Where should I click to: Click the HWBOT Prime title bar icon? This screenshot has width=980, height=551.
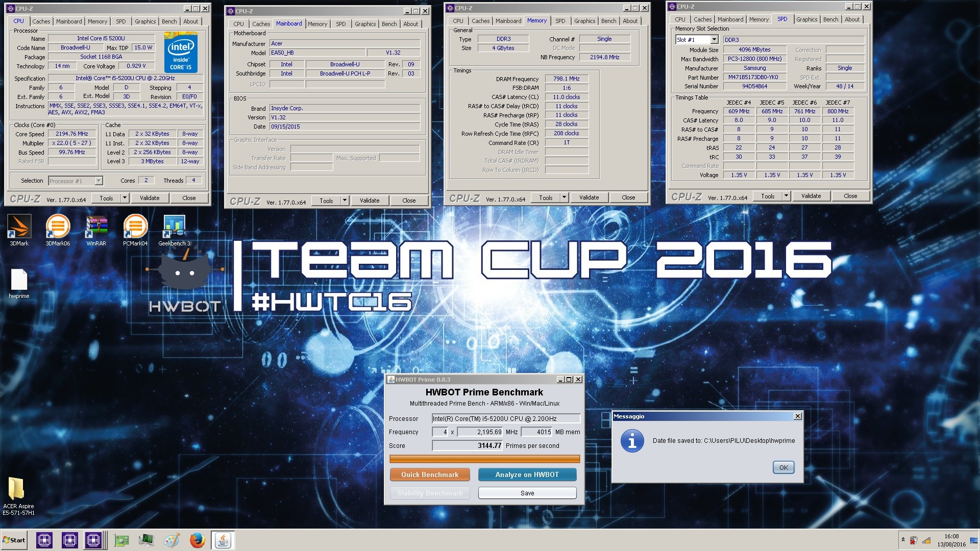(390, 380)
